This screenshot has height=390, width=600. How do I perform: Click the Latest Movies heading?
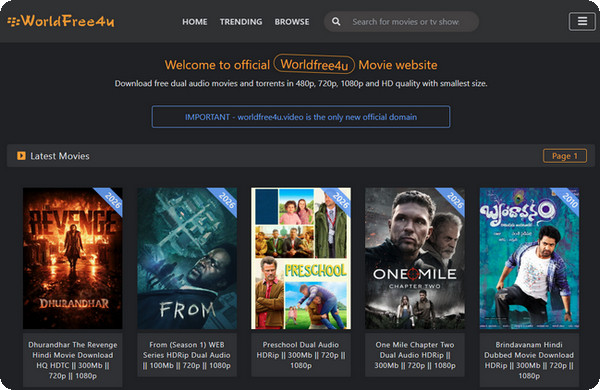click(60, 156)
